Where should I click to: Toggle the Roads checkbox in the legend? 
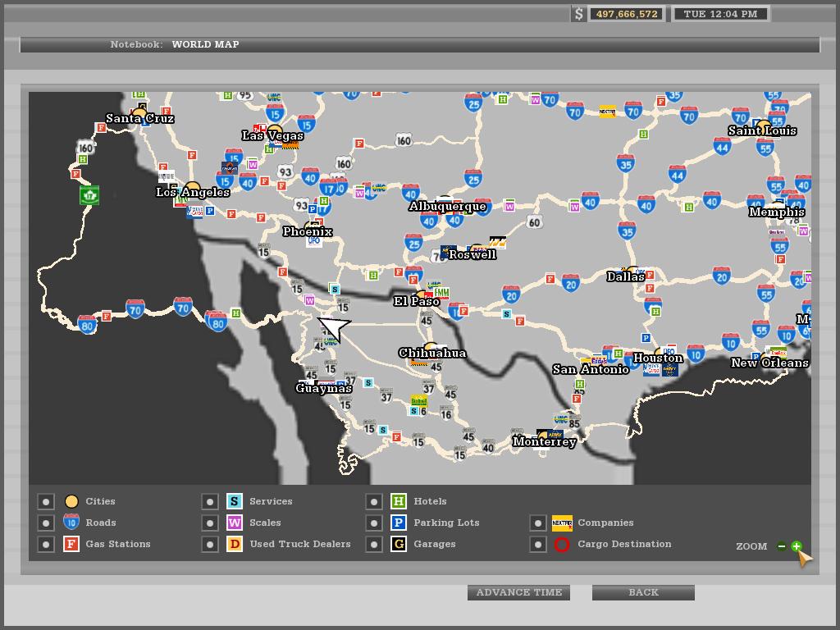coord(46,523)
